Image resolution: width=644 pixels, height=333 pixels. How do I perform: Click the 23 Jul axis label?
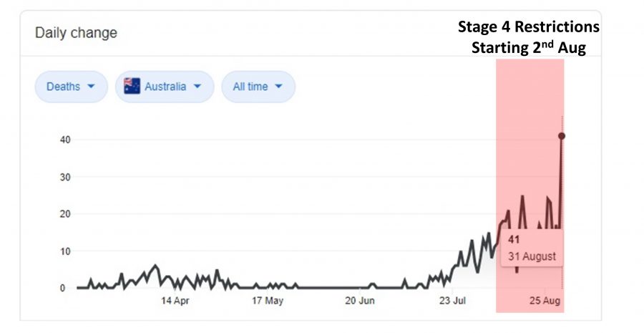coord(452,301)
